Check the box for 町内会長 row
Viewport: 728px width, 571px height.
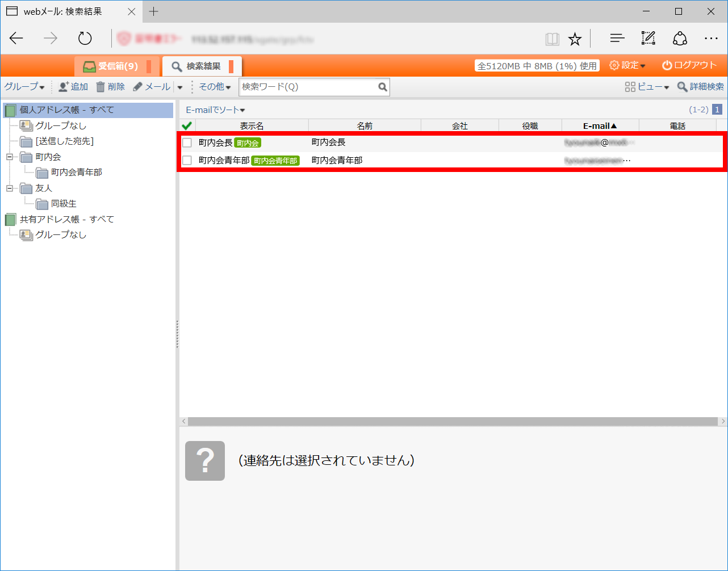coord(187,142)
